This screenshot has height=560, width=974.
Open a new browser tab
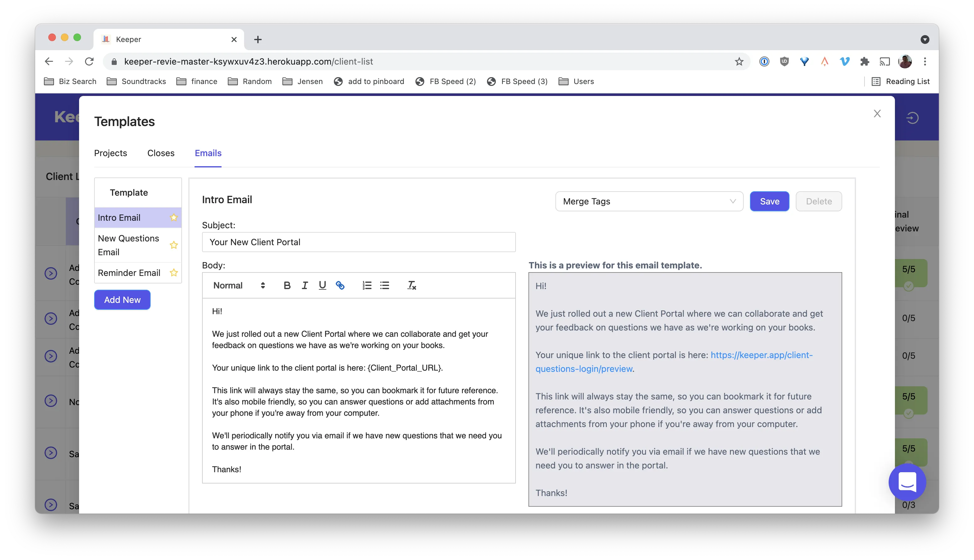258,39
